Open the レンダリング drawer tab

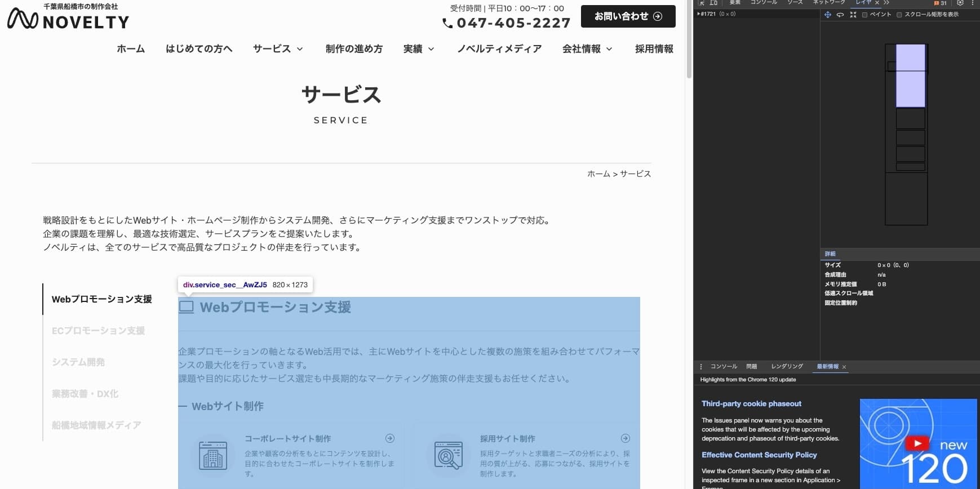click(x=787, y=366)
